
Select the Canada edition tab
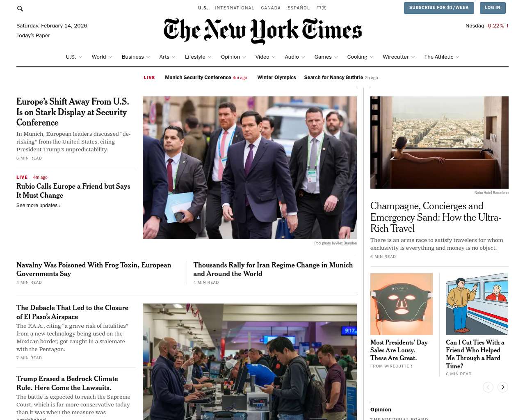tap(271, 8)
